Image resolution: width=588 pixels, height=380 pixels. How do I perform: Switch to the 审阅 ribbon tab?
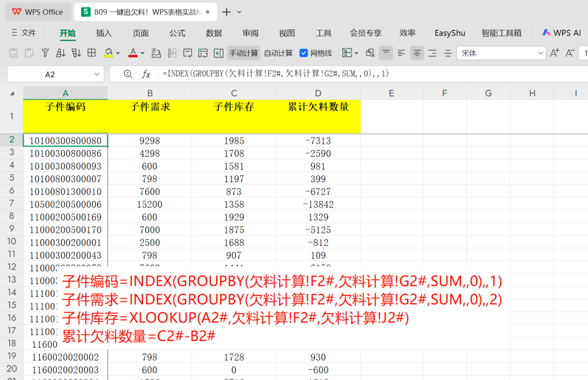coord(250,33)
